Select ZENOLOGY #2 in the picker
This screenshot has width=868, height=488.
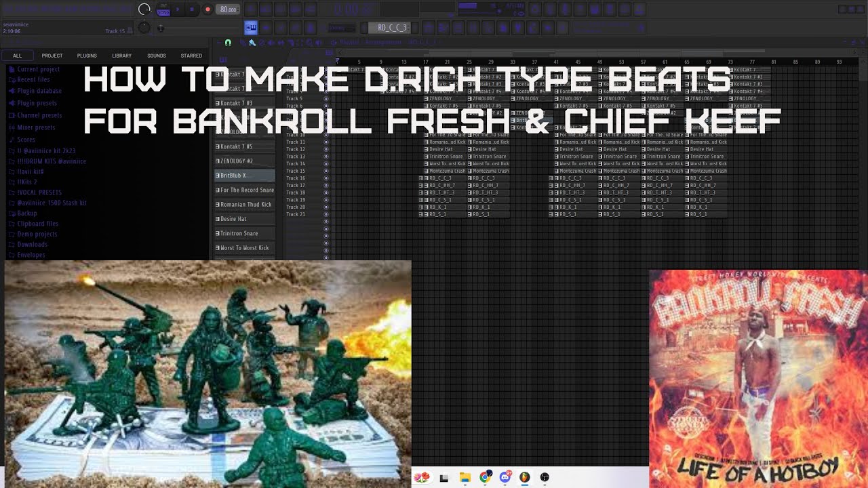(x=245, y=161)
